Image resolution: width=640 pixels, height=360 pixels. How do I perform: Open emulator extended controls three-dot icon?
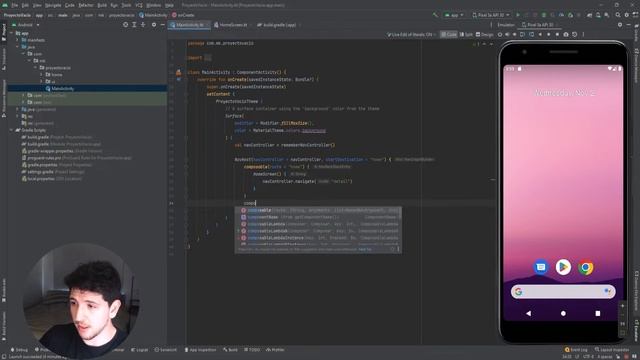[x=583, y=35]
